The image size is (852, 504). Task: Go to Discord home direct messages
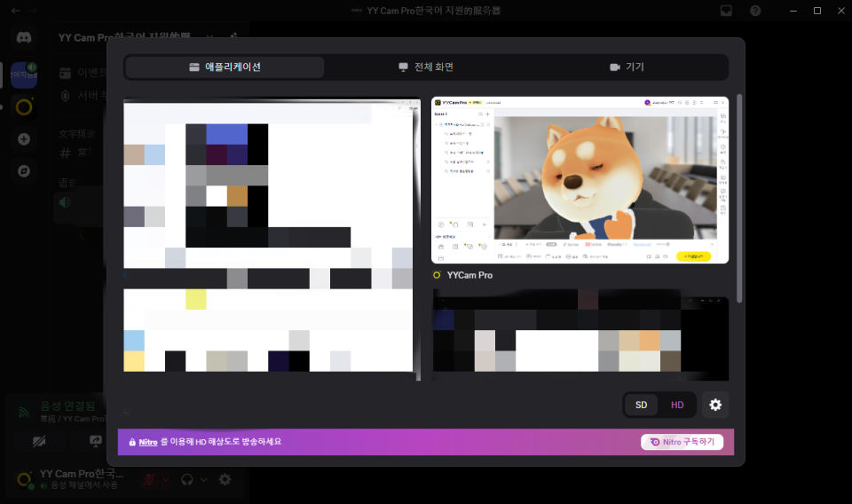[x=24, y=38]
